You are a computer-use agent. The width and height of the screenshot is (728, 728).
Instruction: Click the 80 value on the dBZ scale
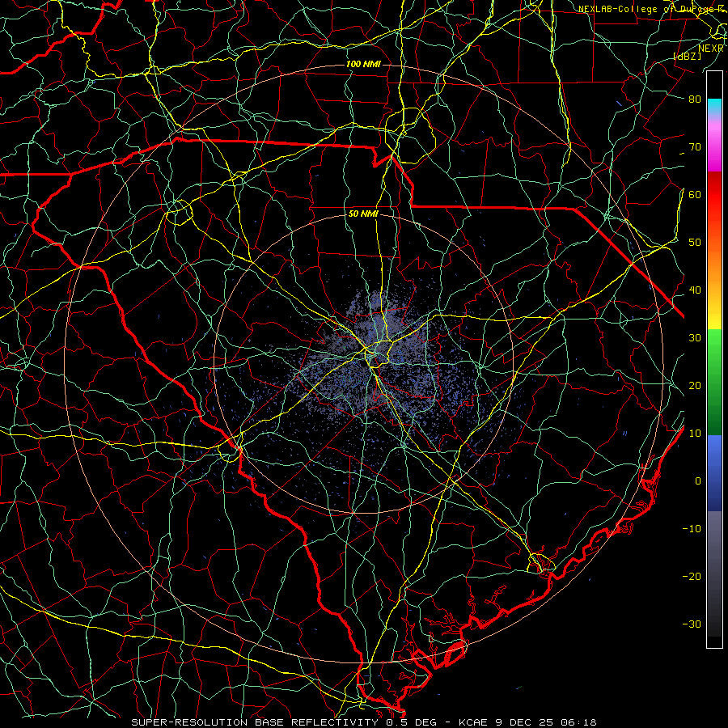[x=695, y=99]
